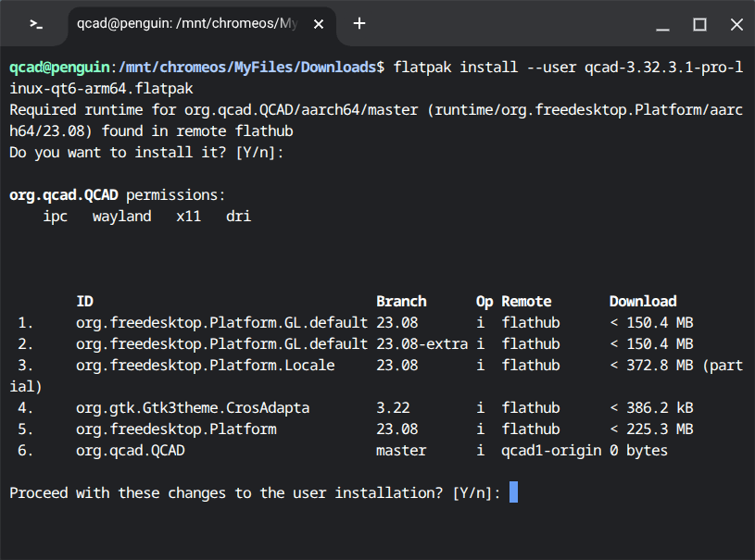
Task: Click org.gtk.Gtk3theme.CrosAdapta in row 4
Action: pyautogui.click(x=193, y=408)
